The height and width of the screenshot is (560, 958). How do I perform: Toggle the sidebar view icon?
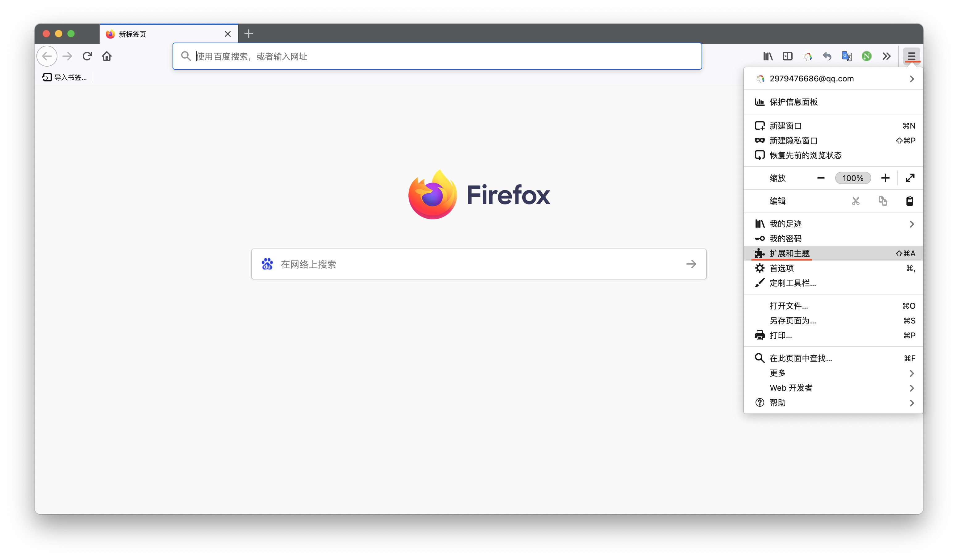787,56
